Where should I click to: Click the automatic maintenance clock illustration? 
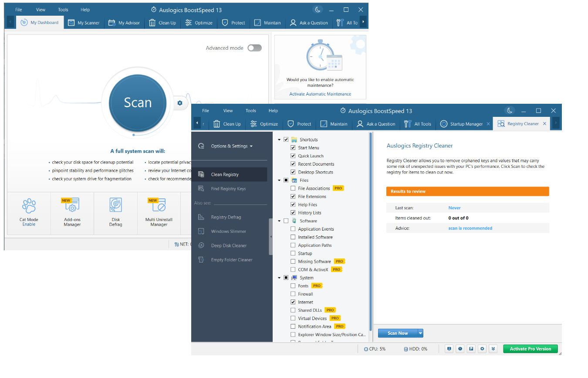324,56
